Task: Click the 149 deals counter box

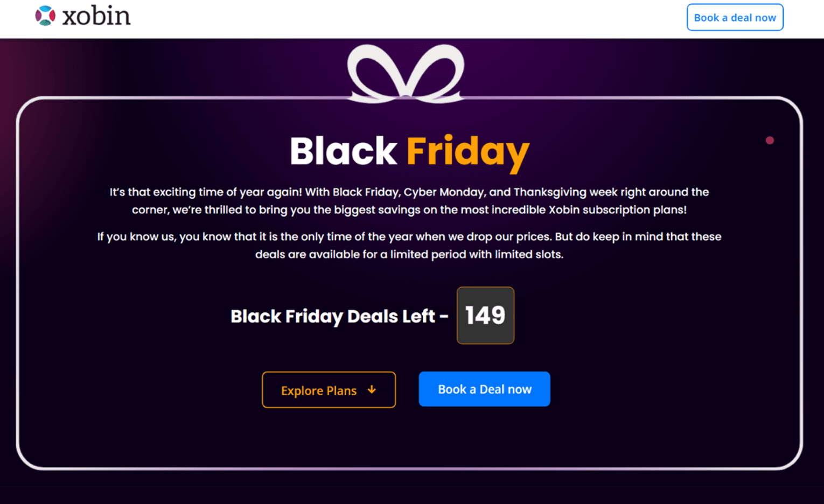Action: [x=485, y=316]
